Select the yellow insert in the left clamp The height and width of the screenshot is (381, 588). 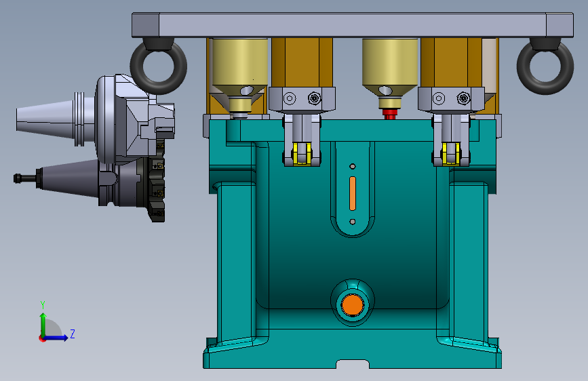[302, 153]
